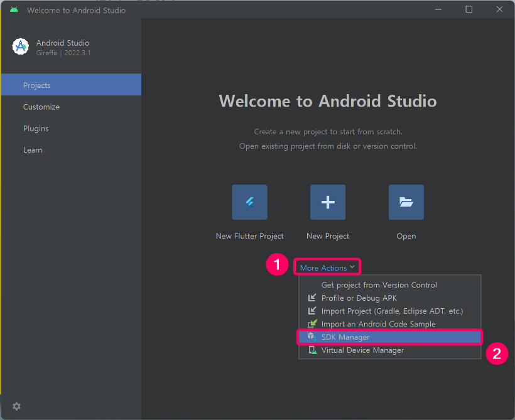The height and width of the screenshot is (420, 515).
Task: Expand the More Actions dropdown
Action: (327, 267)
